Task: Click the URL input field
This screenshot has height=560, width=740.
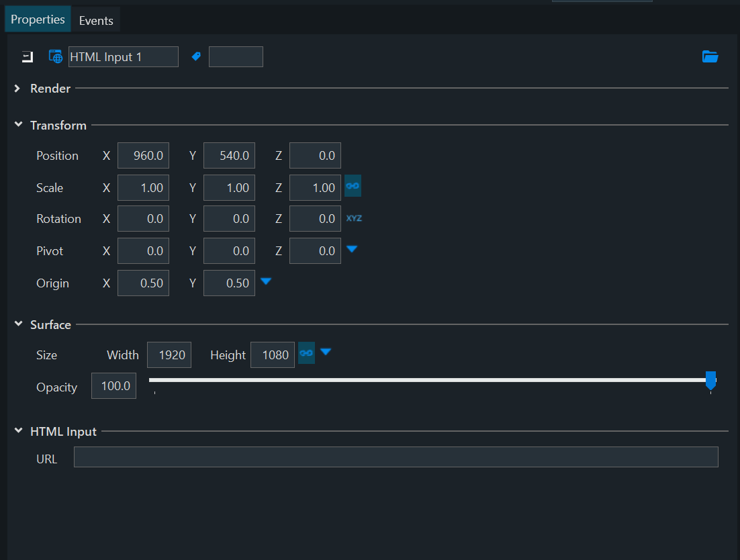Action: point(396,457)
